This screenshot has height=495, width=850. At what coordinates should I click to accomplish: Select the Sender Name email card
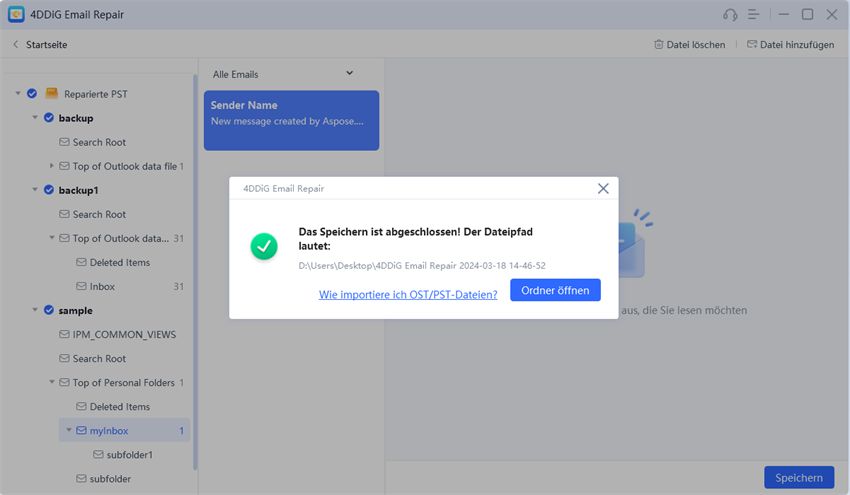[x=291, y=120]
